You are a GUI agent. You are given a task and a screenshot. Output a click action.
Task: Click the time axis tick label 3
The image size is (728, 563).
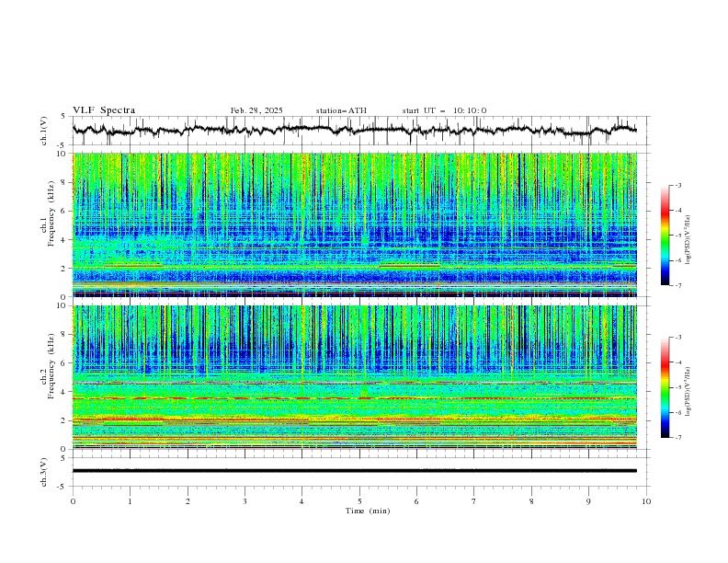pyautogui.click(x=245, y=501)
